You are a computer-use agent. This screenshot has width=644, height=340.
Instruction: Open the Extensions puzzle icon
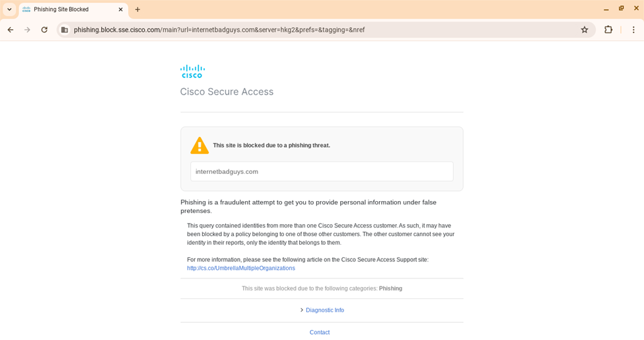[608, 30]
